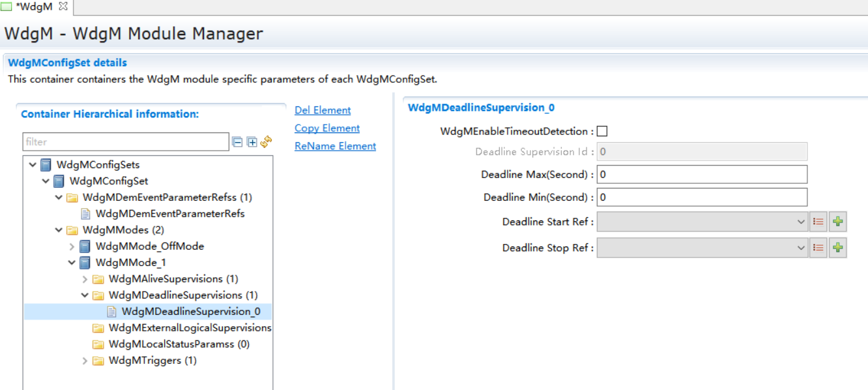
Task: Enable WdgMEnableTimeoutDetection checkbox
Action: pyautogui.click(x=602, y=131)
